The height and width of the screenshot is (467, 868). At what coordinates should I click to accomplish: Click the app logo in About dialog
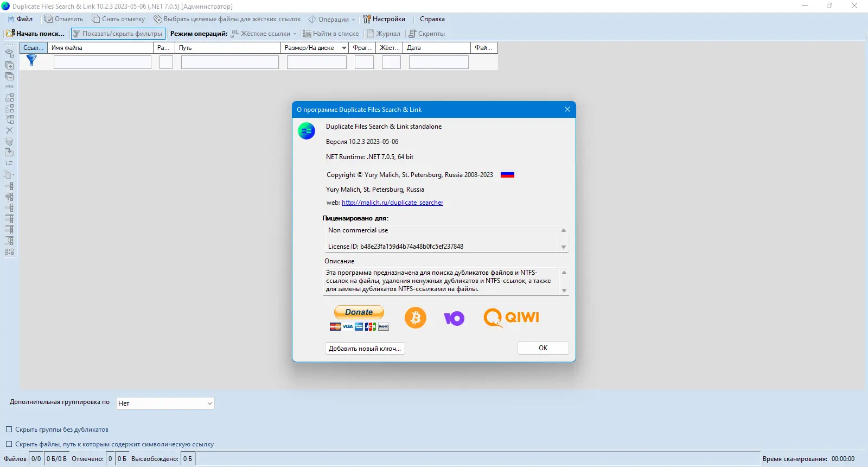point(307,131)
